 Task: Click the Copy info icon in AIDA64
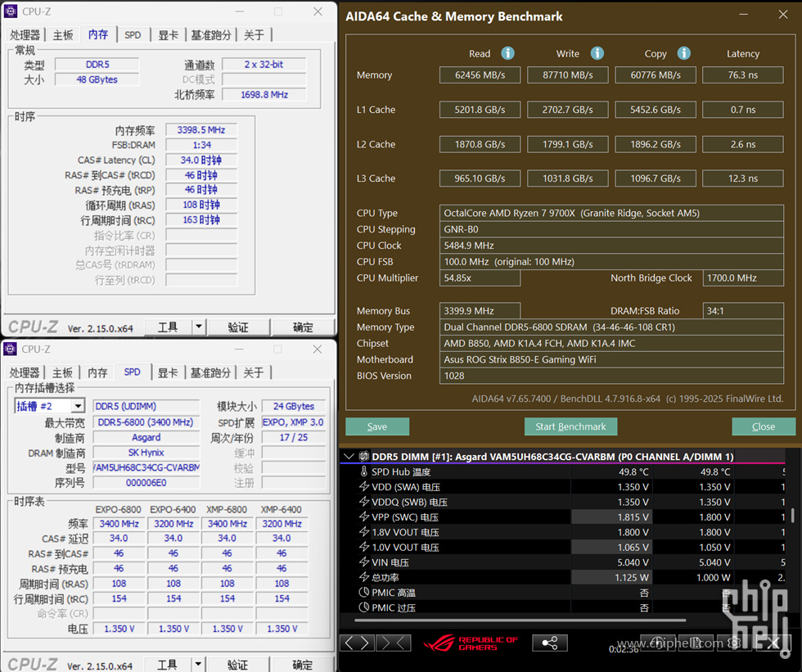684,53
